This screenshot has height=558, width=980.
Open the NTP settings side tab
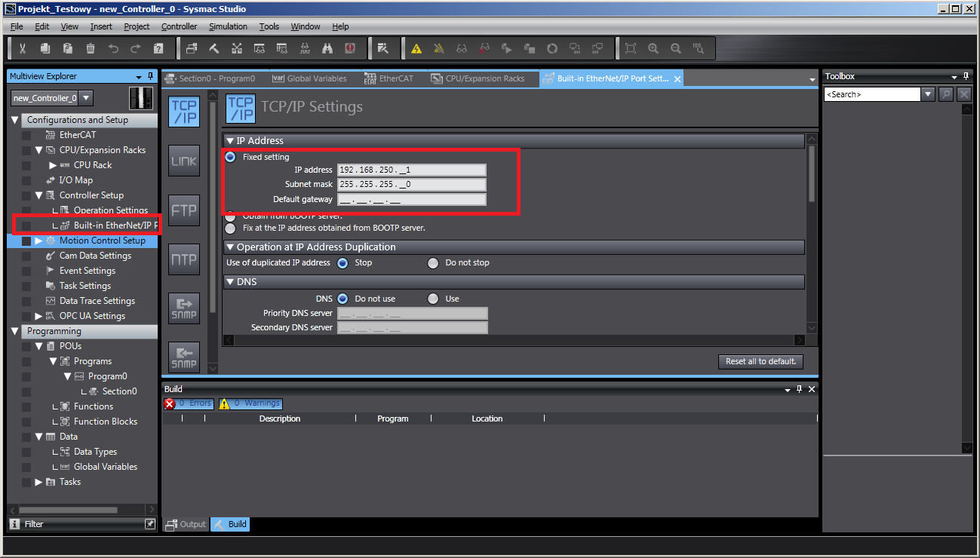tap(184, 259)
